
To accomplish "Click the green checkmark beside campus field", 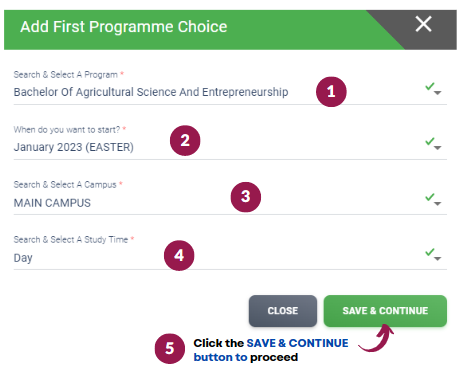I will (430, 197).
